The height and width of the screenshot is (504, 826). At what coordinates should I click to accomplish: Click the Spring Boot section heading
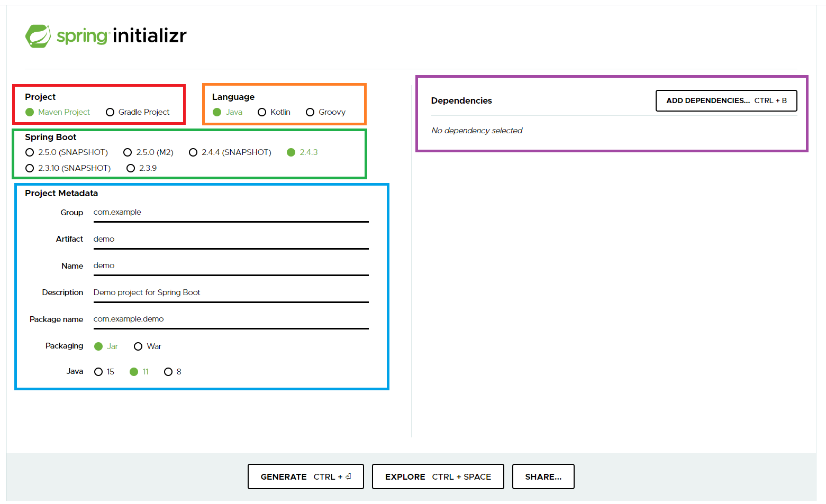51,137
